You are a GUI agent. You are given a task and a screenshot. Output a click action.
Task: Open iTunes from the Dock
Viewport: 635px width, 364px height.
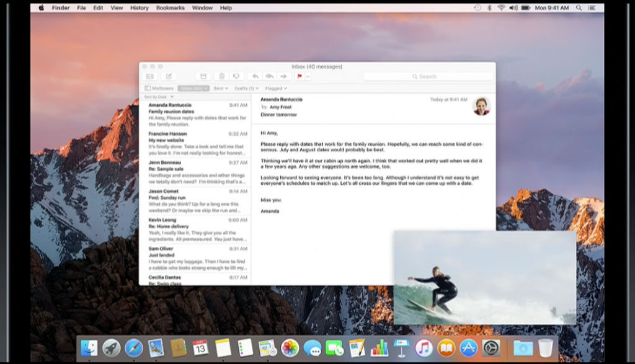(424, 348)
